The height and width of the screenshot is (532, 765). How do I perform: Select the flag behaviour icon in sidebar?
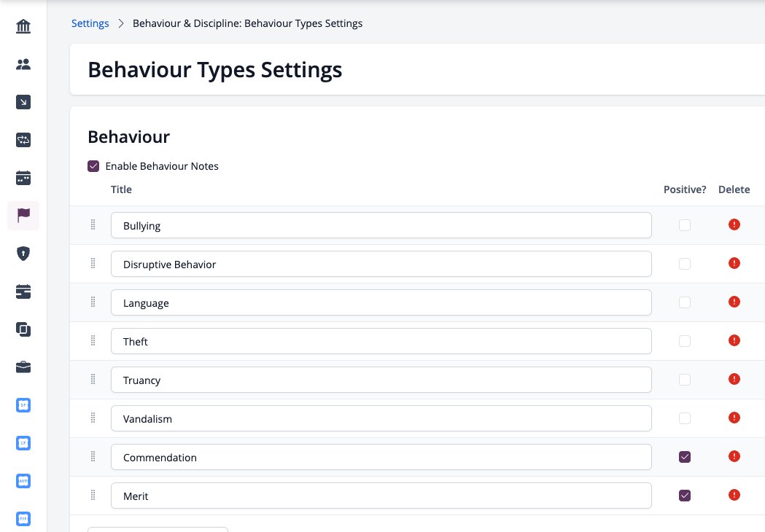click(23, 216)
